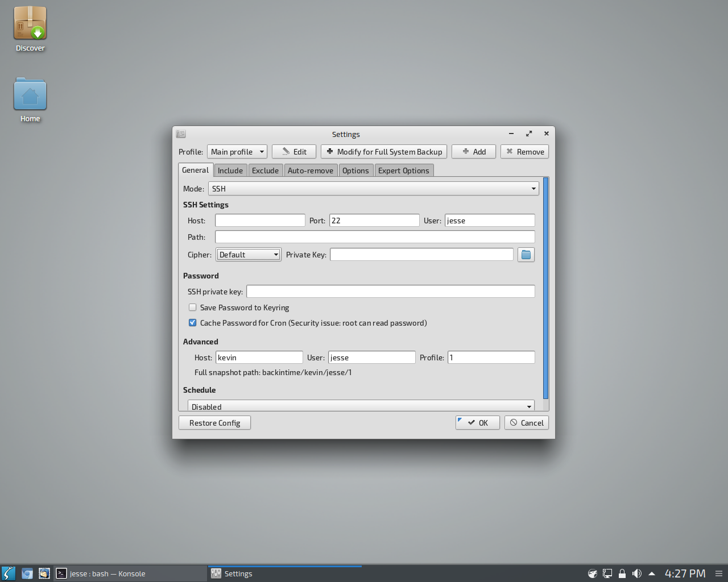Click the settings panel vertical scrollbar
The width and height of the screenshot is (728, 582).
(546, 288)
